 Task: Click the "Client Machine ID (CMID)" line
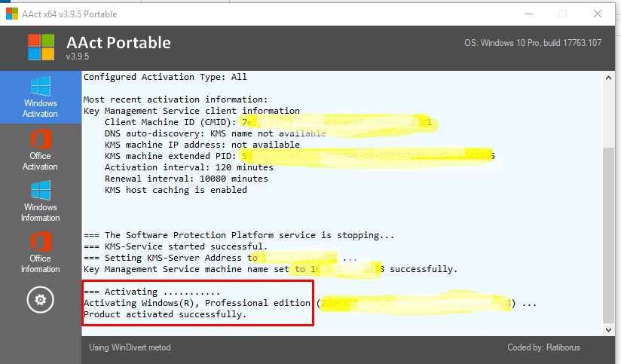[268, 122]
